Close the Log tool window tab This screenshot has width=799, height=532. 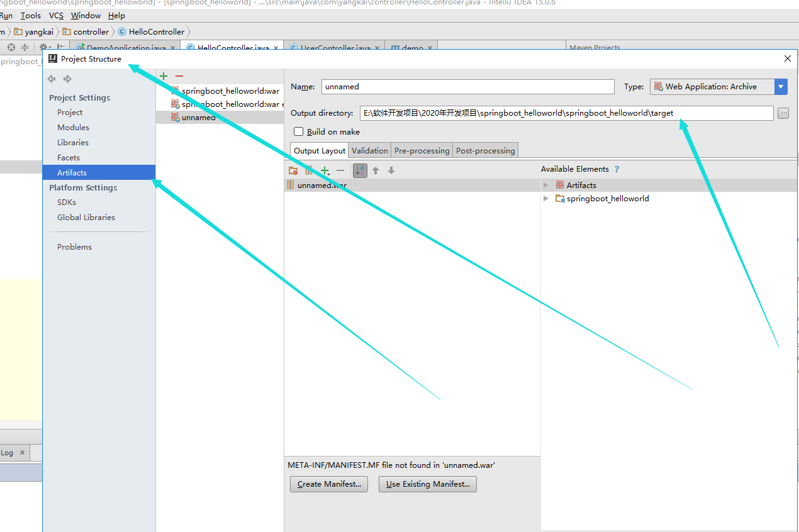coord(22,453)
